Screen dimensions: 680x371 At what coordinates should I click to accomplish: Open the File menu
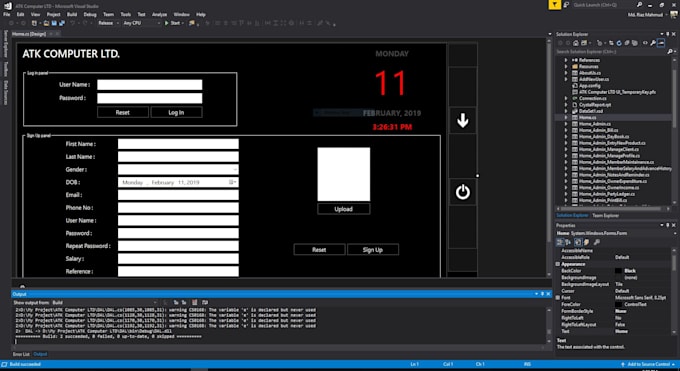coord(7,14)
